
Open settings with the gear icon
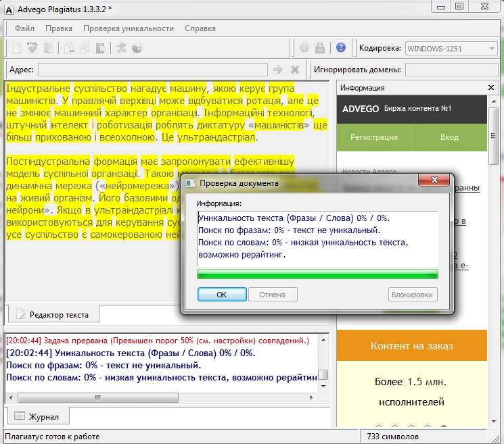[x=304, y=48]
